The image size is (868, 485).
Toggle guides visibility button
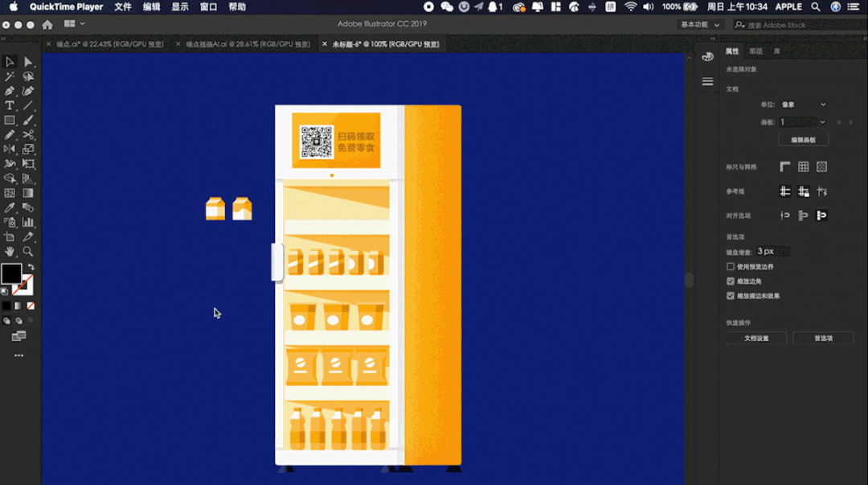785,191
